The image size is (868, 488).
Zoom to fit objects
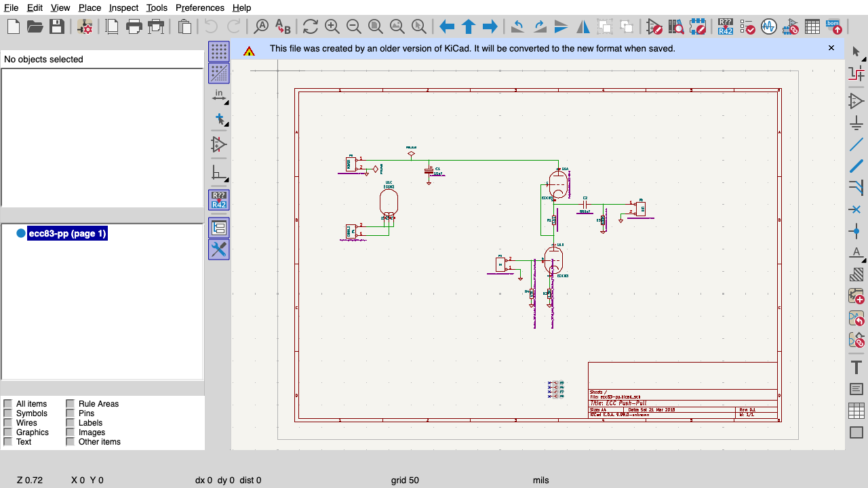pyautogui.click(x=397, y=26)
